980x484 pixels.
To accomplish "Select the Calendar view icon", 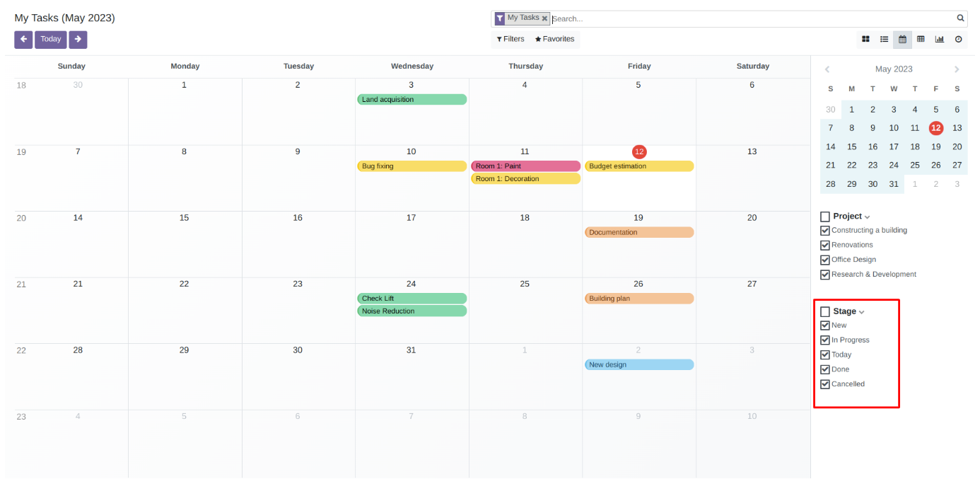I will pos(902,40).
